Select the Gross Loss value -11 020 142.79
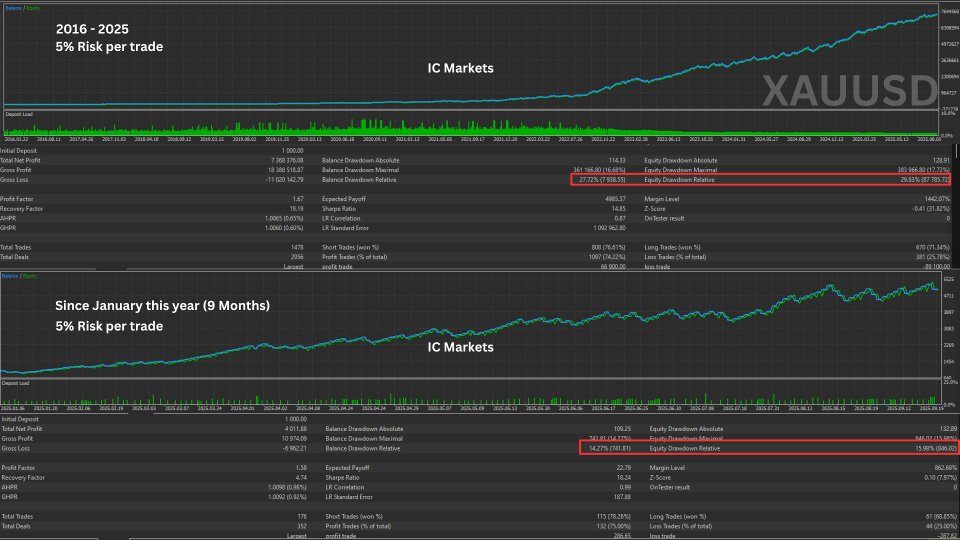Screen dimensions: 960x540 (x=285, y=180)
